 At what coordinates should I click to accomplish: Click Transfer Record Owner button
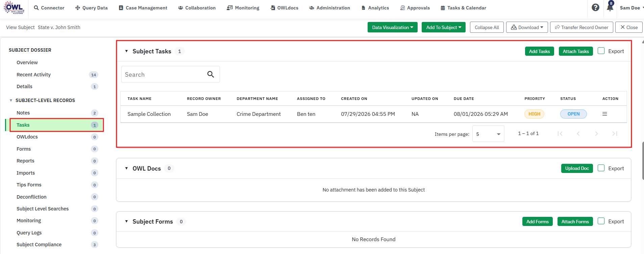coord(581,27)
